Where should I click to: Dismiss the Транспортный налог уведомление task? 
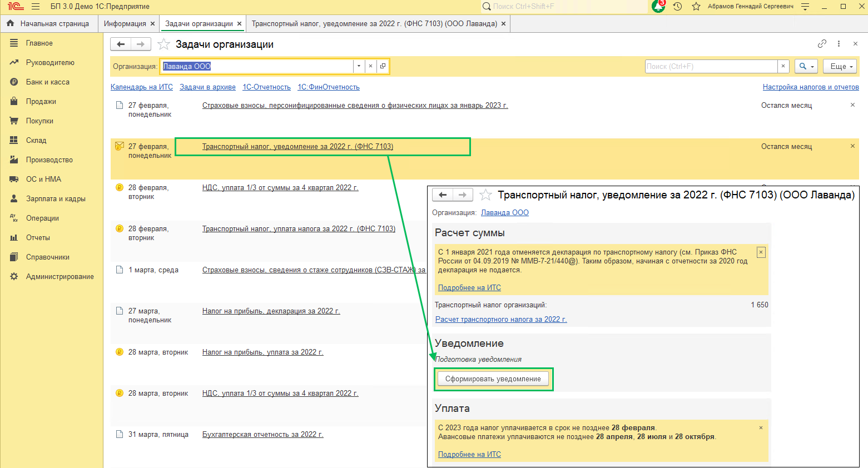(852, 146)
